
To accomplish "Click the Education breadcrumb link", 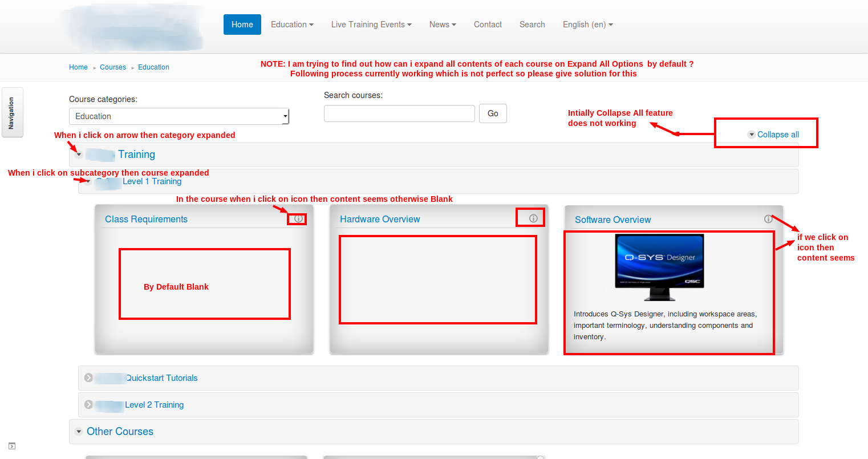I will [x=153, y=67].
